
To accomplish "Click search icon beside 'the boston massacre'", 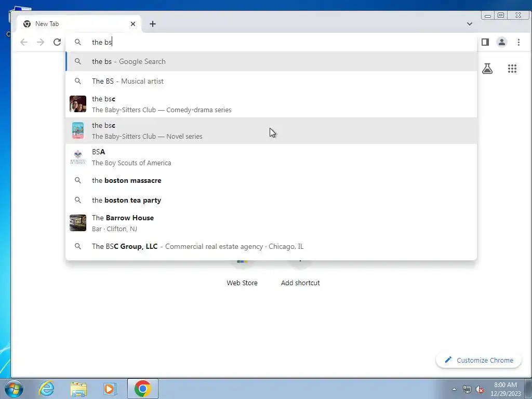I will [78, 180].
